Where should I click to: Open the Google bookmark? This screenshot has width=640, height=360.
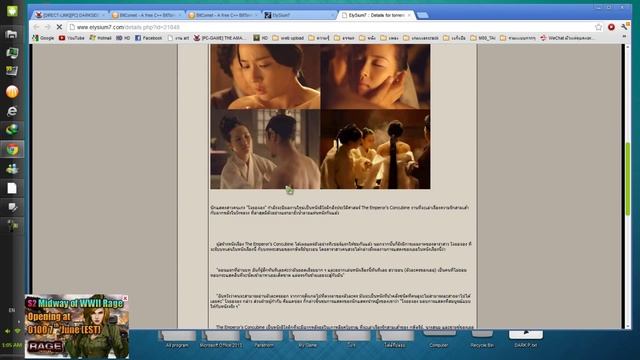(43, 38)
